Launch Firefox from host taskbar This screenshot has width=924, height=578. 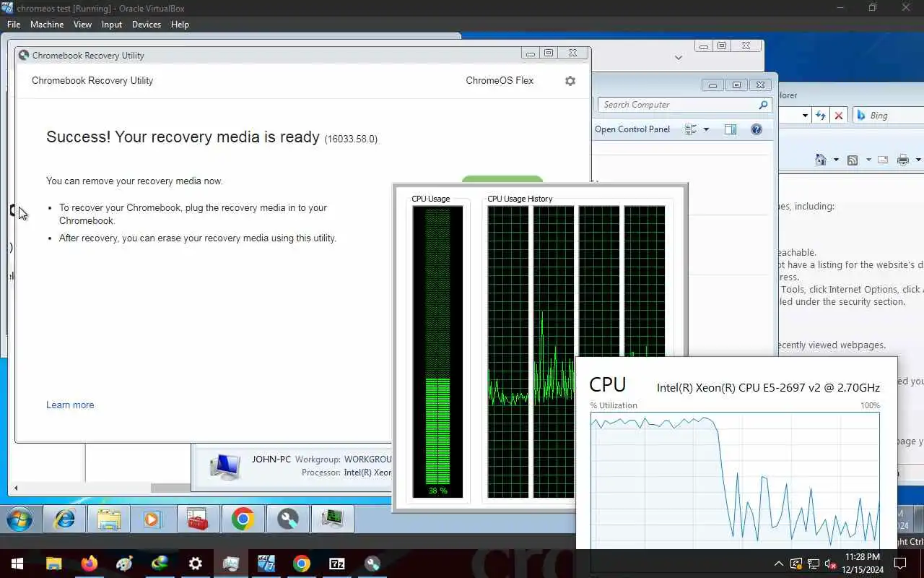coord(90,564)
